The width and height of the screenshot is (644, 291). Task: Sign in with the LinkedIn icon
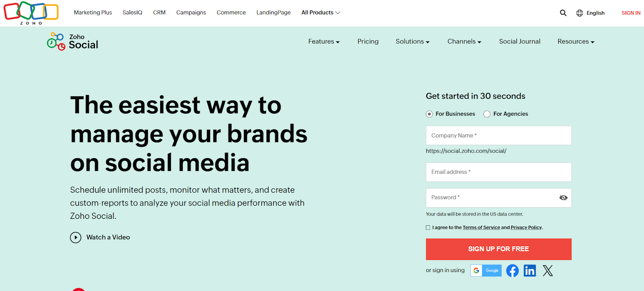click(x=530, y=270)
